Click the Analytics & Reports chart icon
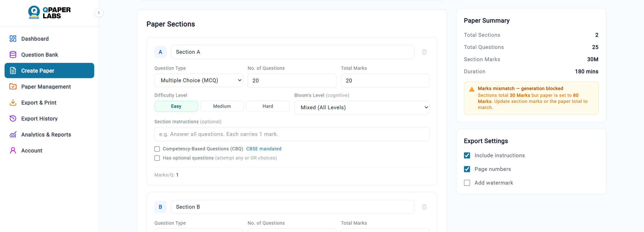 tap(13, 134)
